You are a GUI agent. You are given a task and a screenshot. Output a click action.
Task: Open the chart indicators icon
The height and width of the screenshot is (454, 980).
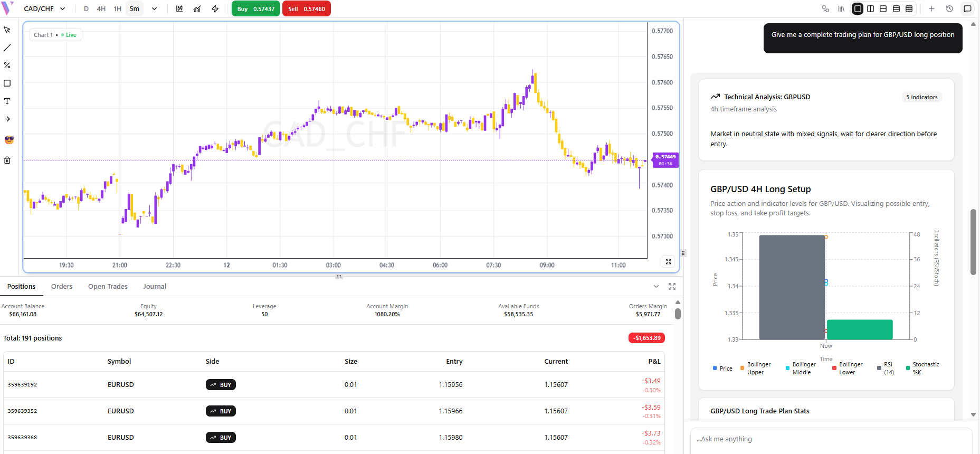[197, 9]
